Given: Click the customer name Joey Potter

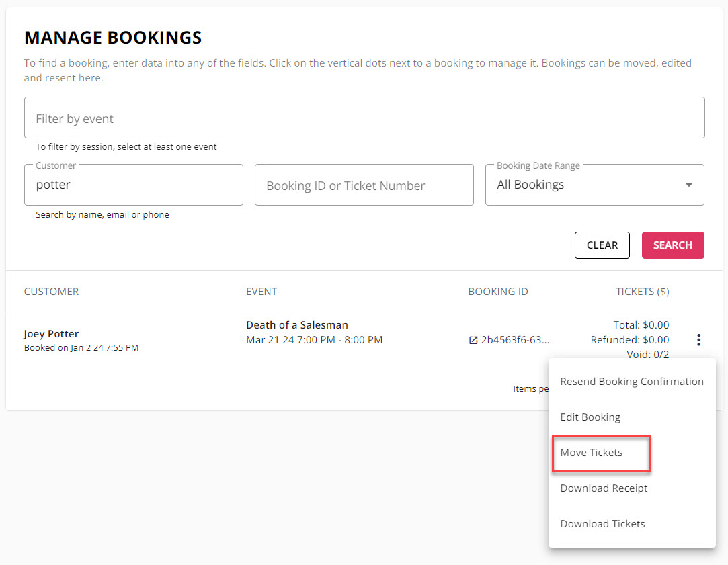Looking at the screenshot, I should pos(51,333).
